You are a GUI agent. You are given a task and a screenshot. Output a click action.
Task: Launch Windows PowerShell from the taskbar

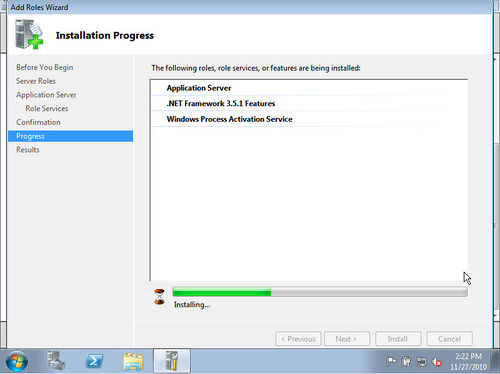94,361
